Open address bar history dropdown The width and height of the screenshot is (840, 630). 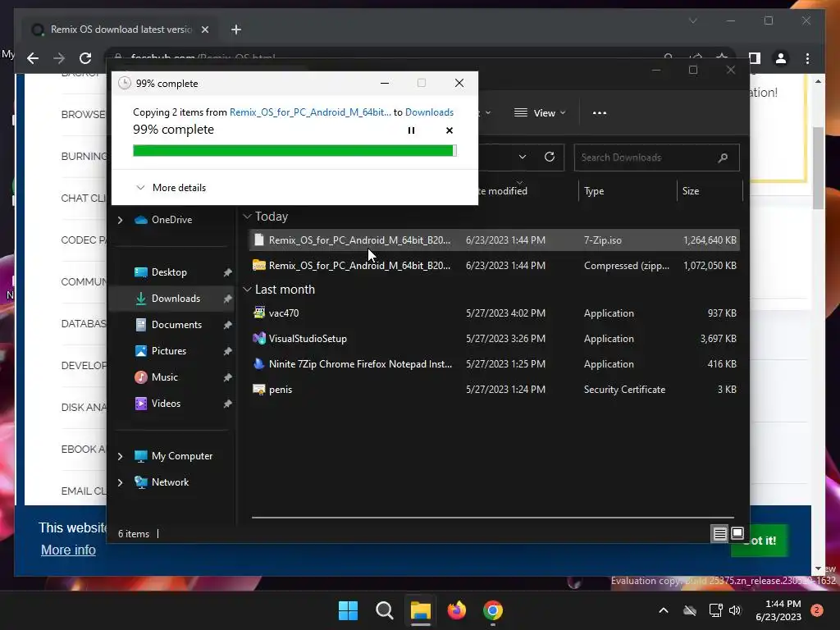coord(523,157)
